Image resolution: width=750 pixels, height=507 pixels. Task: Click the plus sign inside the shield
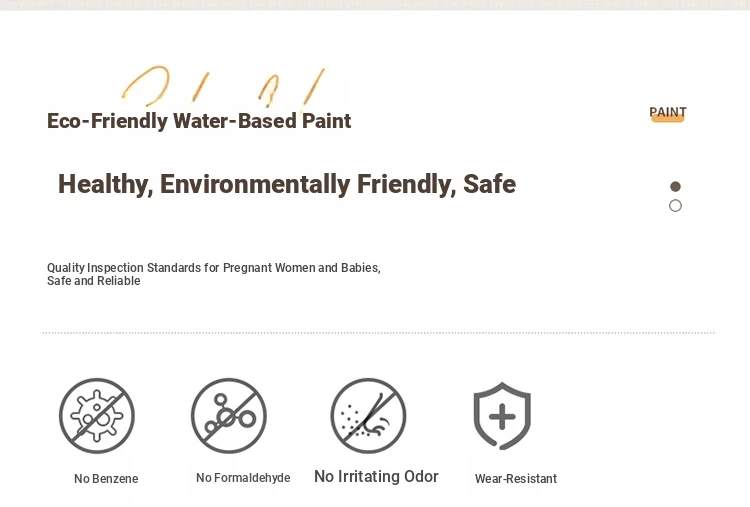(502, 417)
